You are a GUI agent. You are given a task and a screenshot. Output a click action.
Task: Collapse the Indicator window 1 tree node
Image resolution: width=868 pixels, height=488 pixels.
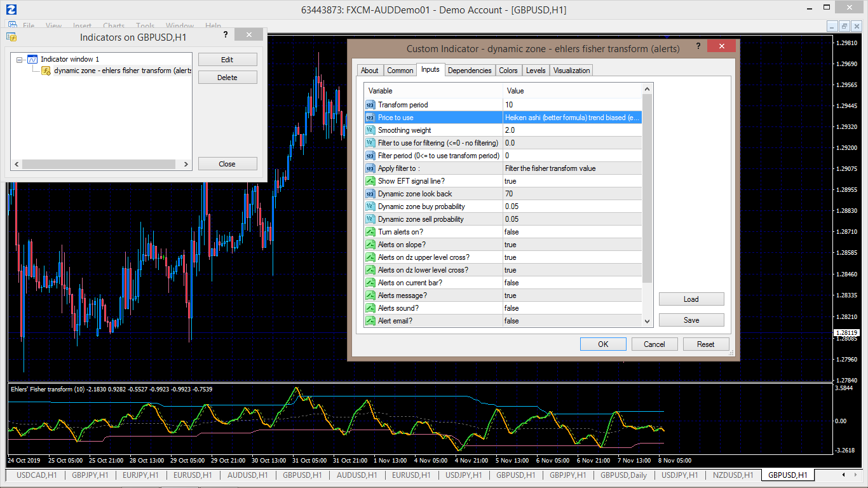click(20, 60)
